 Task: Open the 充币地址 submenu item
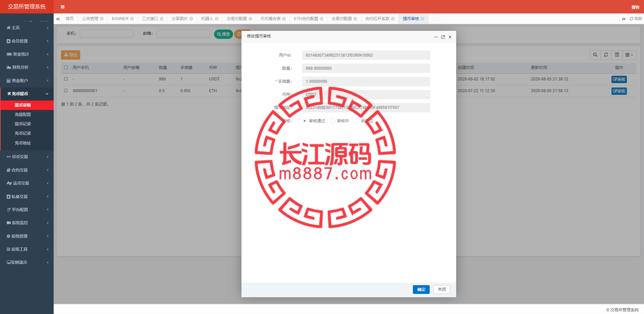[x=27, y=143]
